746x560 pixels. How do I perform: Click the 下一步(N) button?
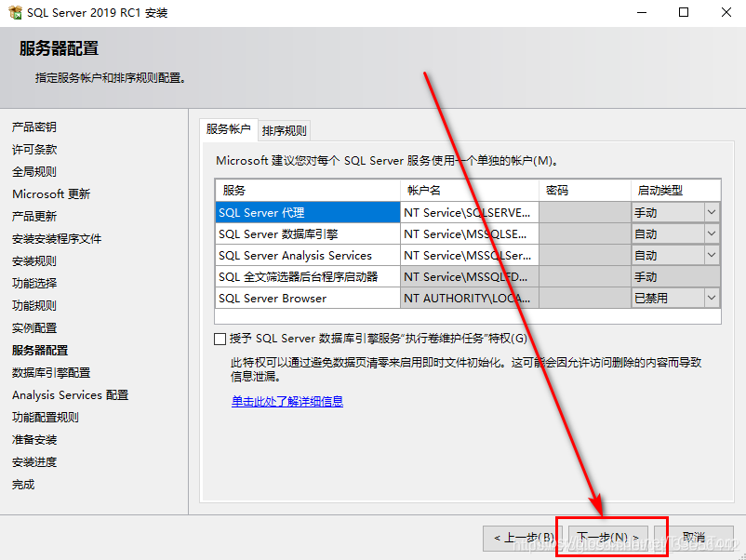(607, 538)
